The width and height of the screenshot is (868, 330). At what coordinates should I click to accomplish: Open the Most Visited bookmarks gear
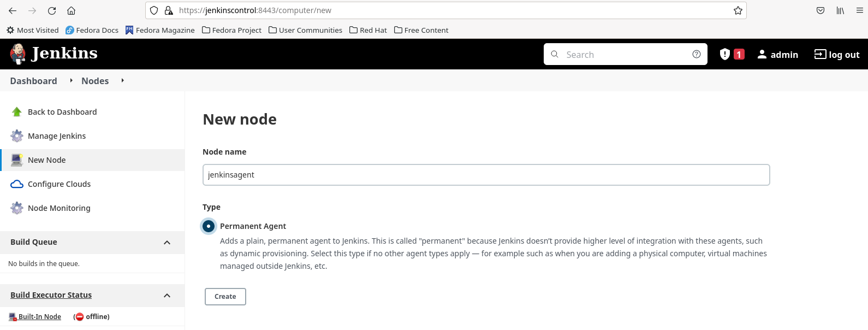[10, 30]
